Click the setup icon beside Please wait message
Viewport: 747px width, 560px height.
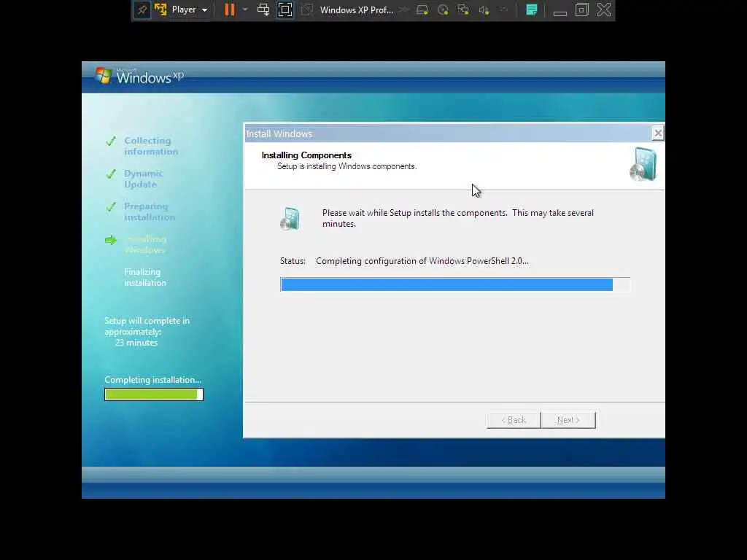(290, 219)
